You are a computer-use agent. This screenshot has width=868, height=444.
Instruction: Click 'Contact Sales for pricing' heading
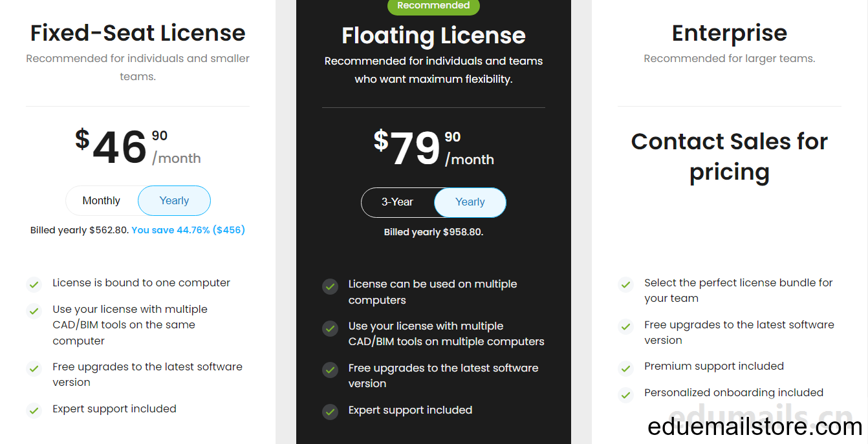tap(730, 157)
